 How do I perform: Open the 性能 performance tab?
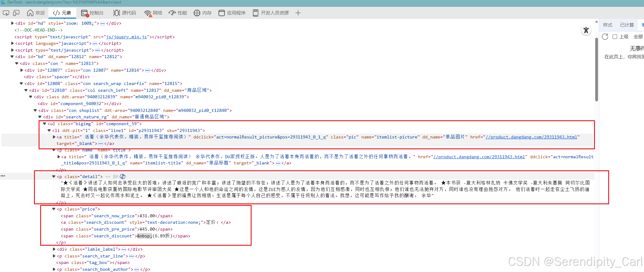click(178, 13)
